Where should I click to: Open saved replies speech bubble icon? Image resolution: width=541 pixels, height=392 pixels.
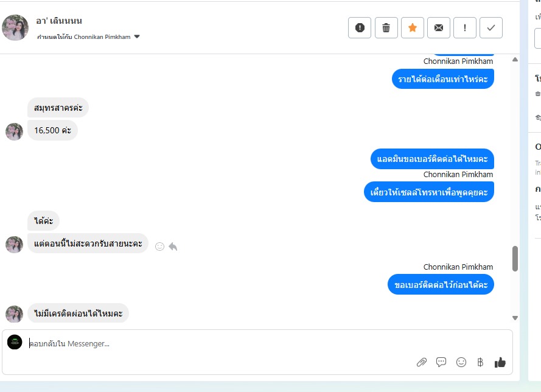click(x=441, y=362)
